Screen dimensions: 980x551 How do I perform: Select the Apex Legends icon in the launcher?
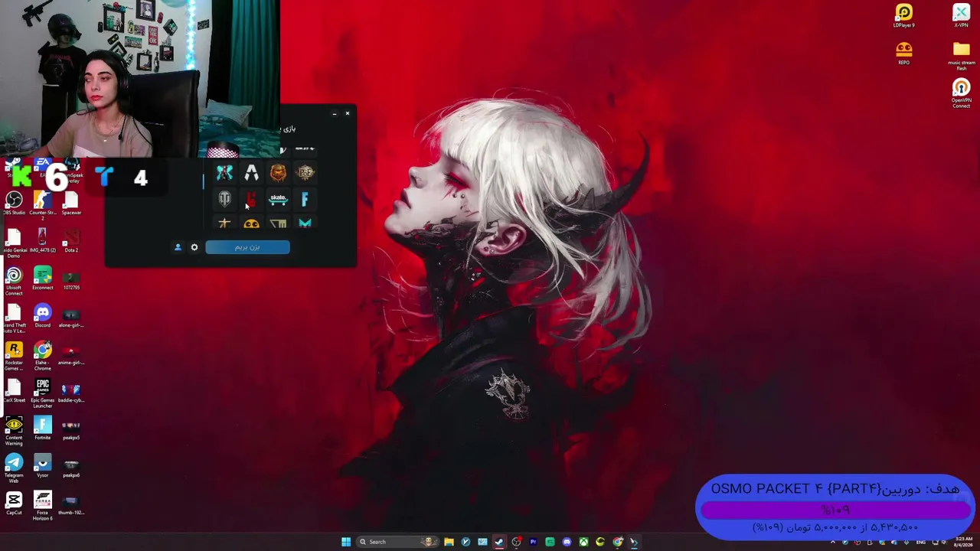[x=251, y=174]
